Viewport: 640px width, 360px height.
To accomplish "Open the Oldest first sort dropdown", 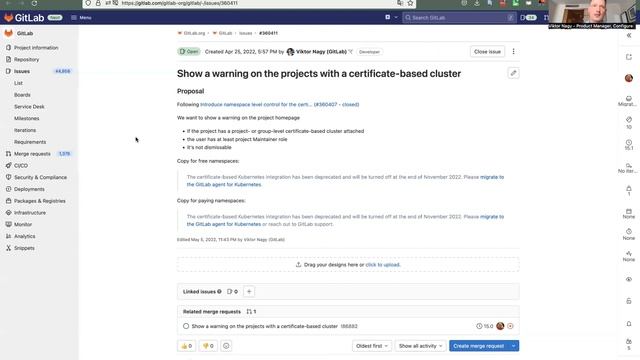I will tap(371, 346).
